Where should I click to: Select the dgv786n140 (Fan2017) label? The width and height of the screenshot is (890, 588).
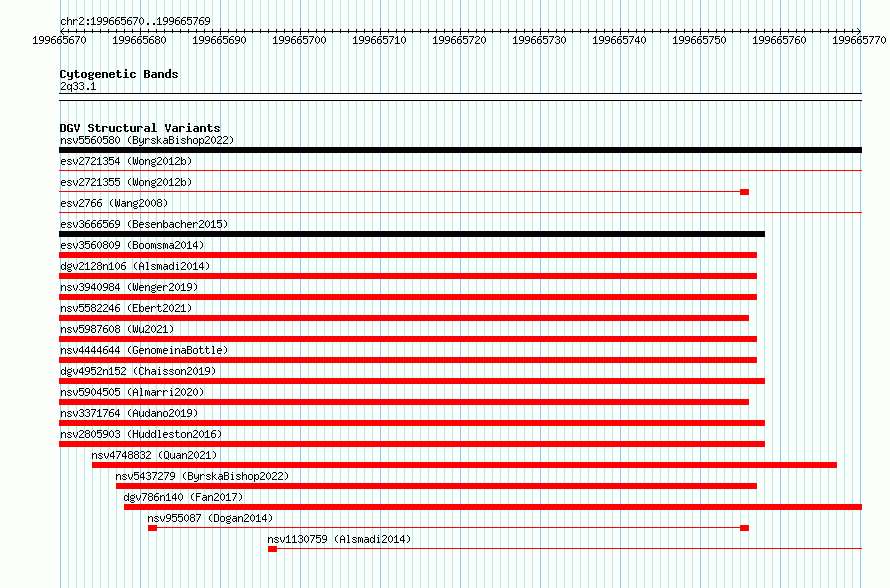point(183,497)
